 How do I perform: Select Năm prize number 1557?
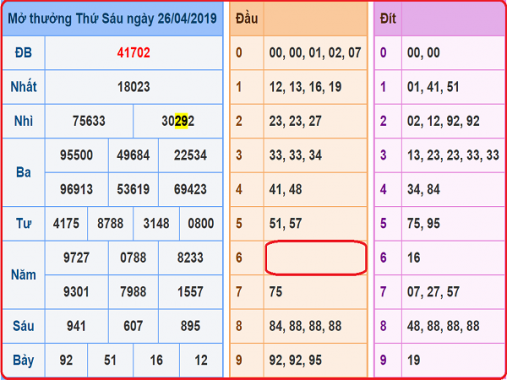[x=190, y=292]
